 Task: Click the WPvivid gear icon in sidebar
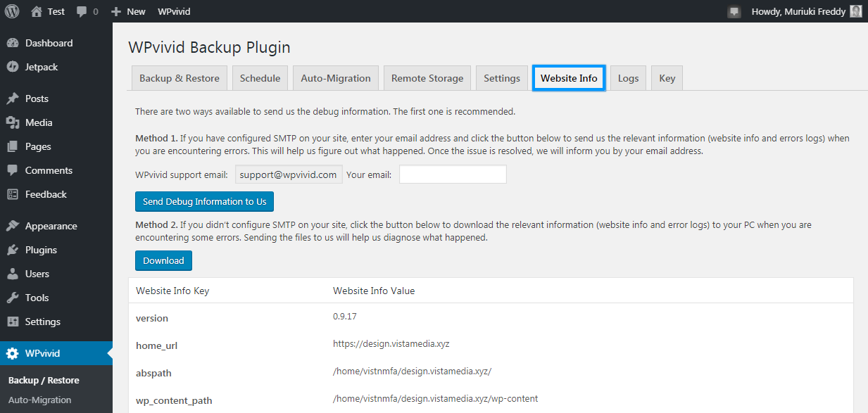point(13,353)
